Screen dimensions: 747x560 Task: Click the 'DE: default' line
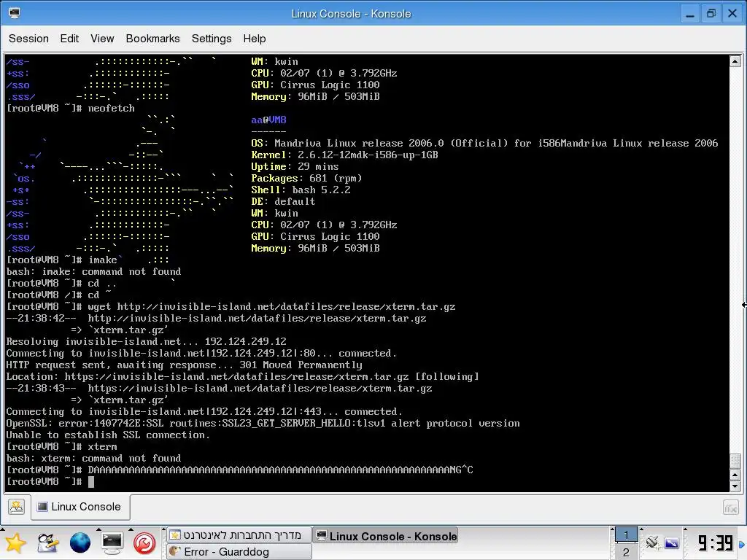(x=283, y=202)
